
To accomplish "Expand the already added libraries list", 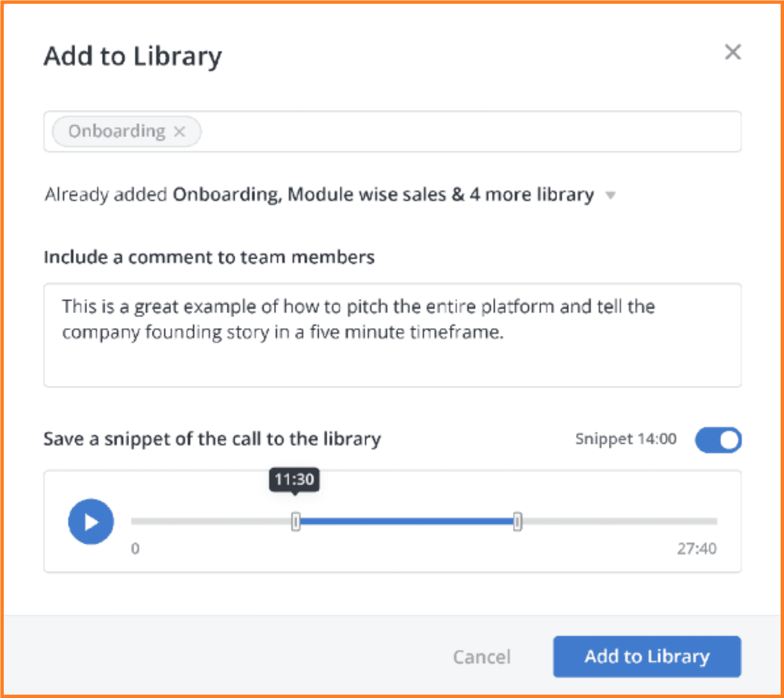I will (x=610, y=195).
